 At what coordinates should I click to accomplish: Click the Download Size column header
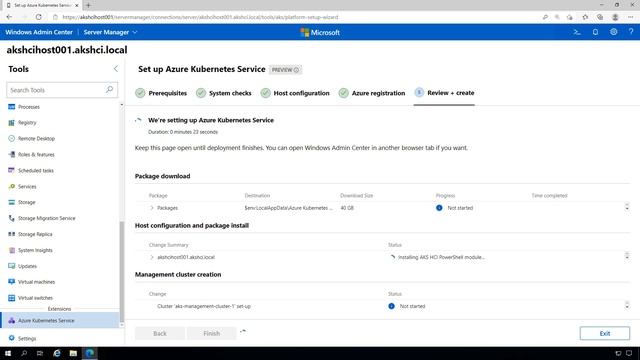click(356, 196)
